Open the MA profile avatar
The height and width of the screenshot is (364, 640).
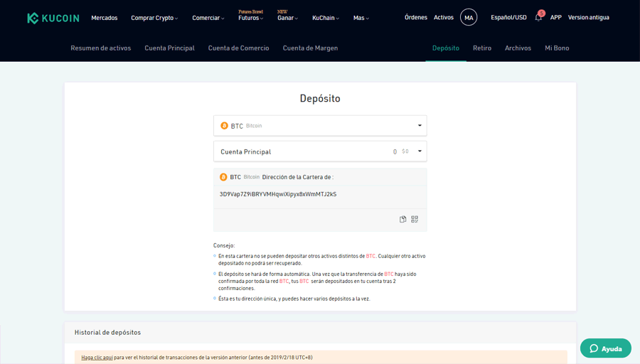pos(469,18)
